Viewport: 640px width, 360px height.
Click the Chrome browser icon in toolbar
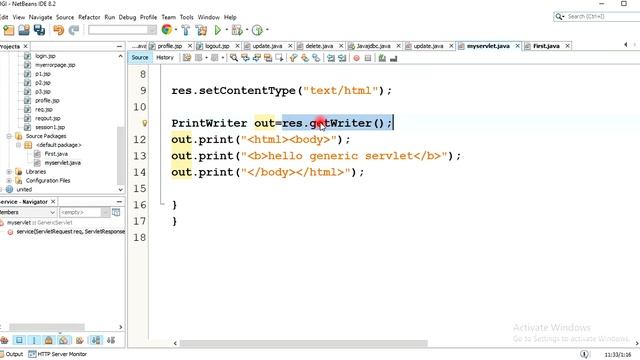[167, 29]
